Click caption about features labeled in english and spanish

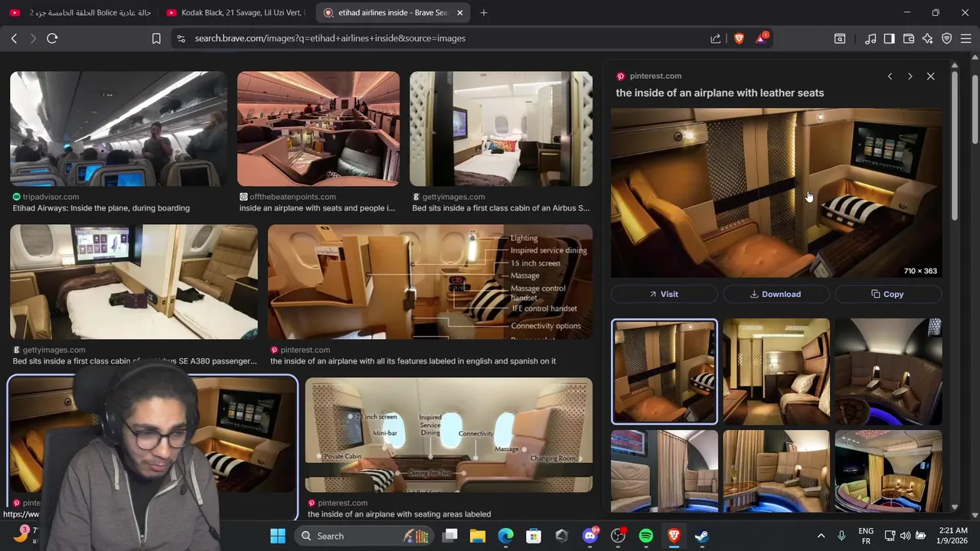coord(413,361)
